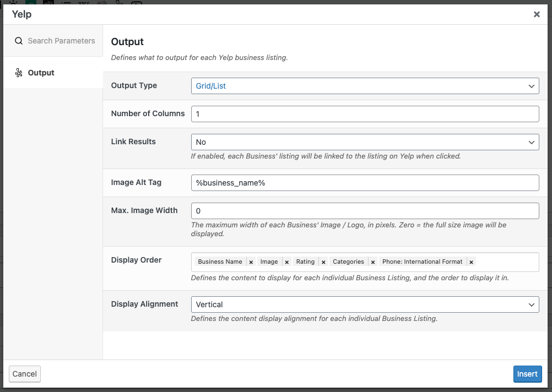Screen dimensions: 552x392
Task: Click the Business Name tag
Action: pos(220,262)
